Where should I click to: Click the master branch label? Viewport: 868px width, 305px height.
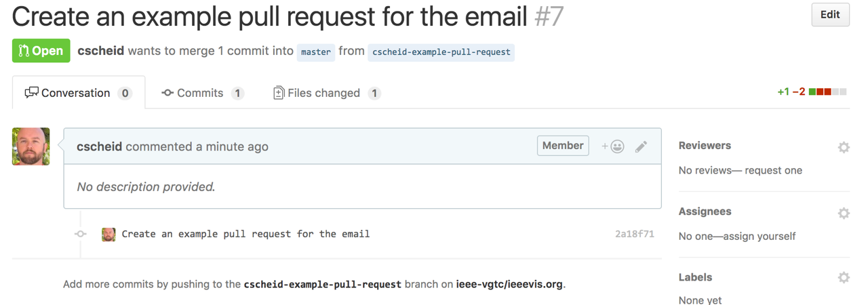pyautogui.click(x=316, y=52)
